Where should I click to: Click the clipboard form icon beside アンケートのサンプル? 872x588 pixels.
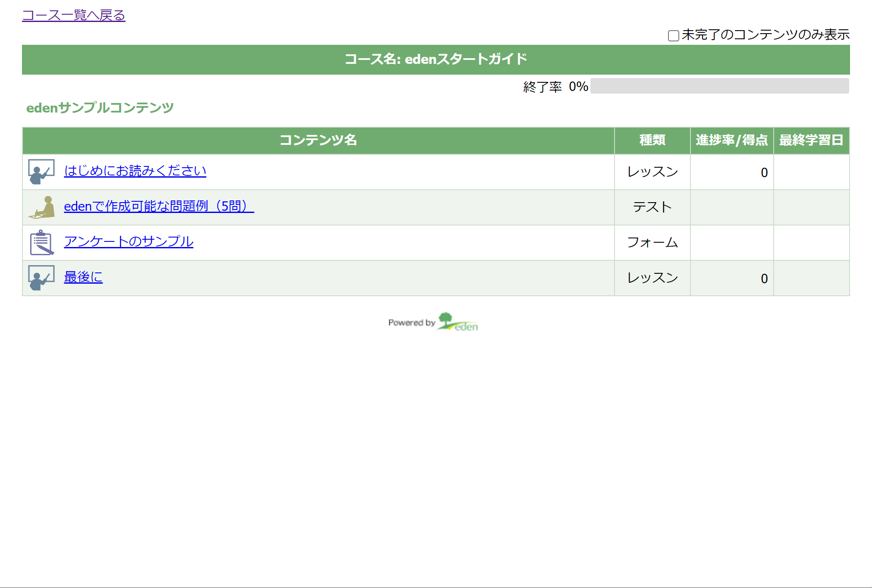(x=41, y=243)
